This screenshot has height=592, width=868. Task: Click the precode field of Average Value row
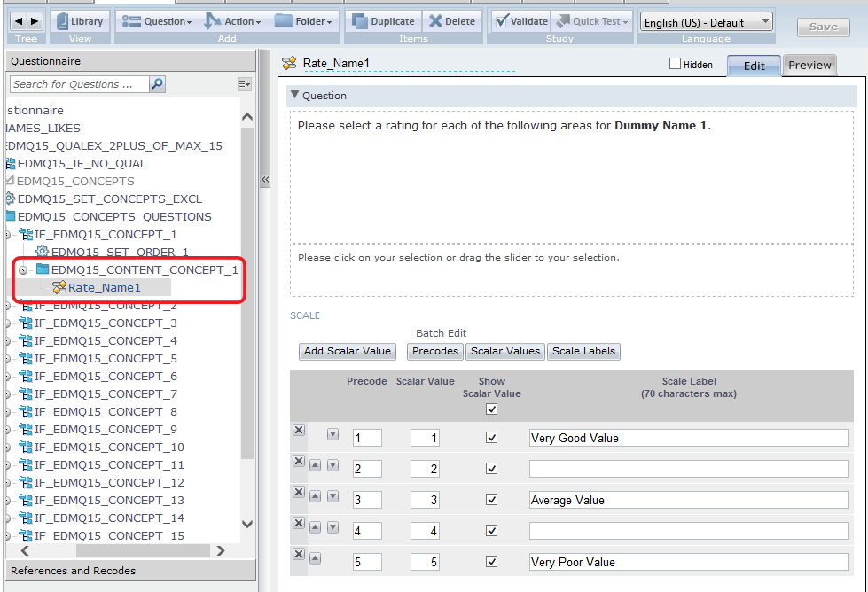coord(367,500)
